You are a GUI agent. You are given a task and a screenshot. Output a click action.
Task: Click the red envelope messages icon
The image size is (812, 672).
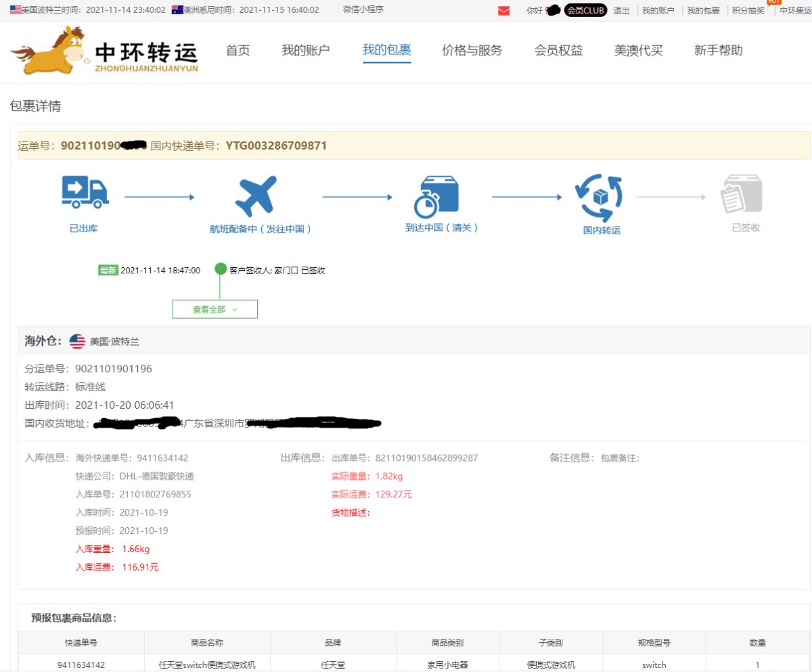click(x=503, y=11)
